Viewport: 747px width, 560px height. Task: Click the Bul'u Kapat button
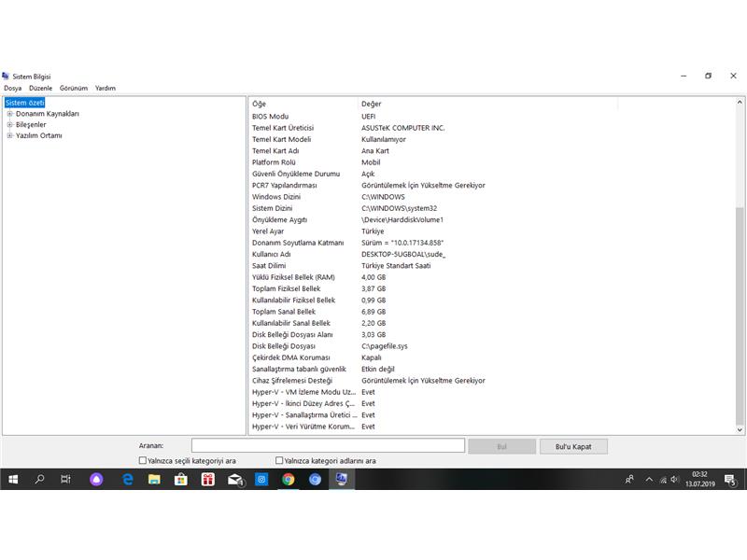tap(573, 446)
